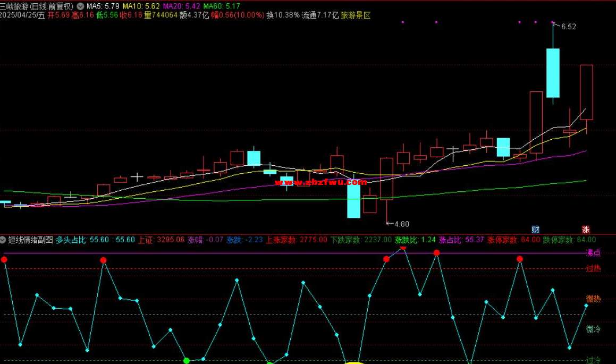Click the 涨跌比: 1.24 value
The image size is (616, 364).
[415, 240]
